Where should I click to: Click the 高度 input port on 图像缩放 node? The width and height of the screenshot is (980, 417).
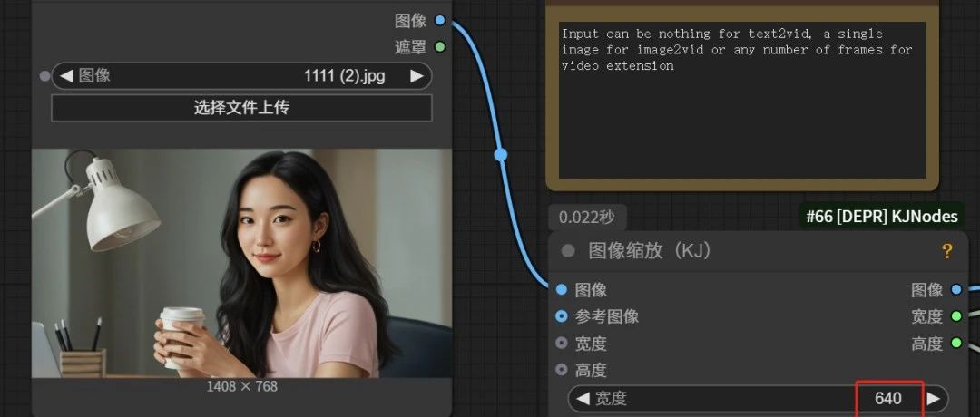coord(562,370)
